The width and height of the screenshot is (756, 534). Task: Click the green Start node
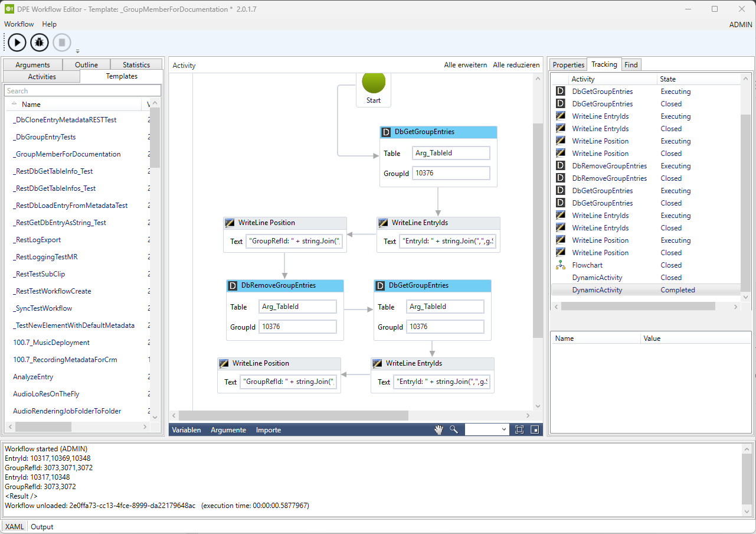(x=374, y=83)
